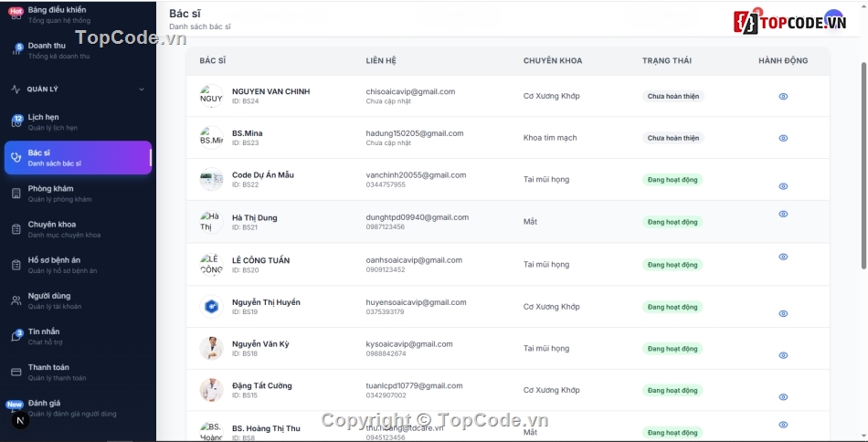
Task: Click Nguyễn Văn Kỳ's avatar photo
Action: [211, 348]
